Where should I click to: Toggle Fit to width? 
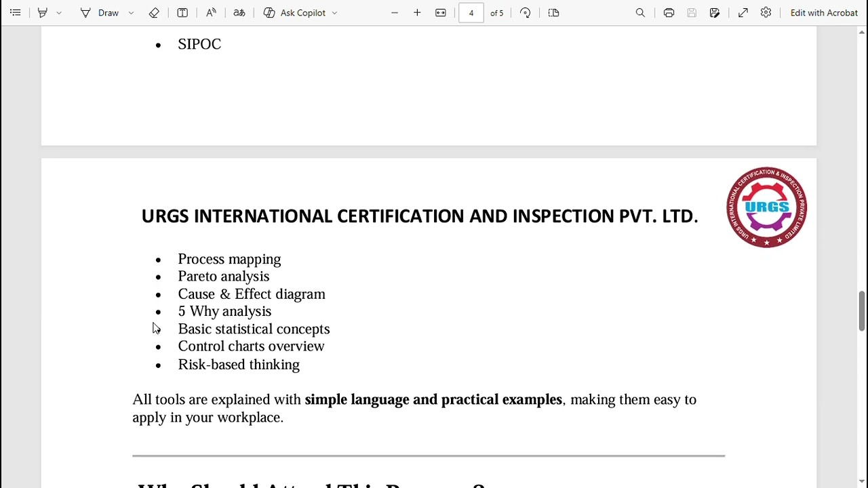click(441, 13)
